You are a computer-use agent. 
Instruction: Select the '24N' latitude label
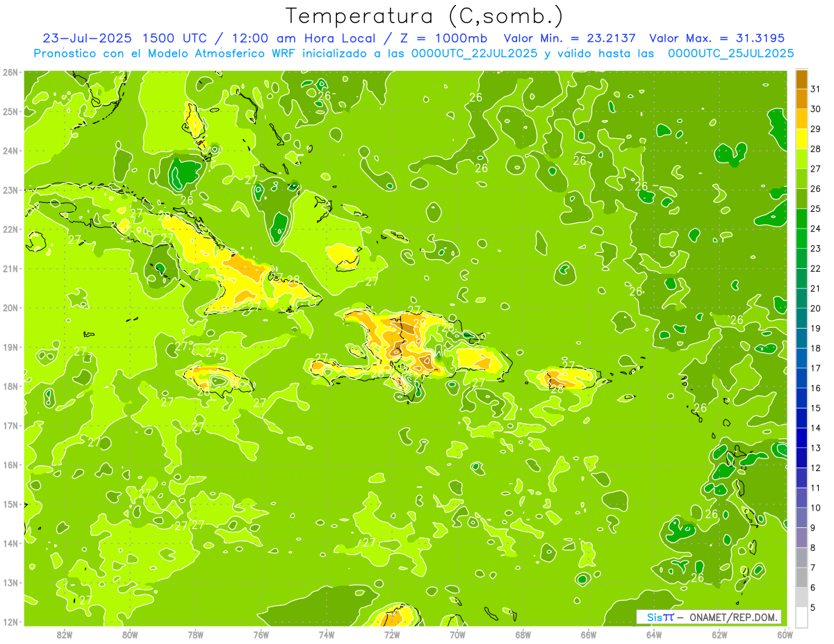click(x=10, y=150)
